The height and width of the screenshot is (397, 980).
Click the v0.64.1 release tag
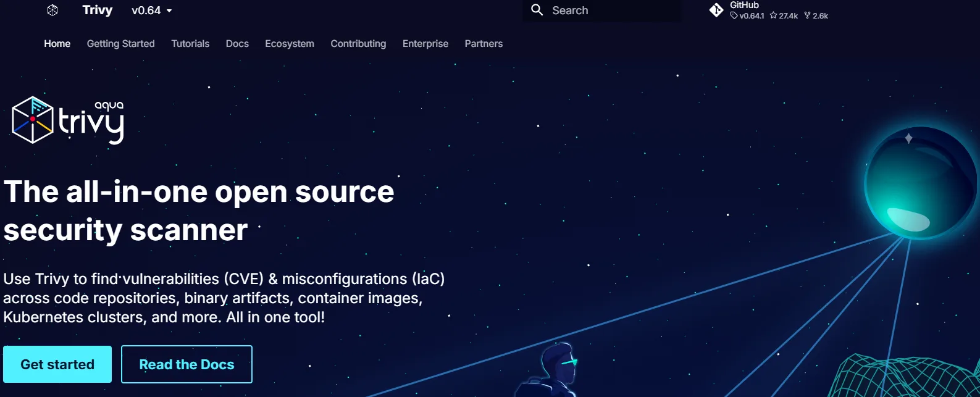[747, 16]
